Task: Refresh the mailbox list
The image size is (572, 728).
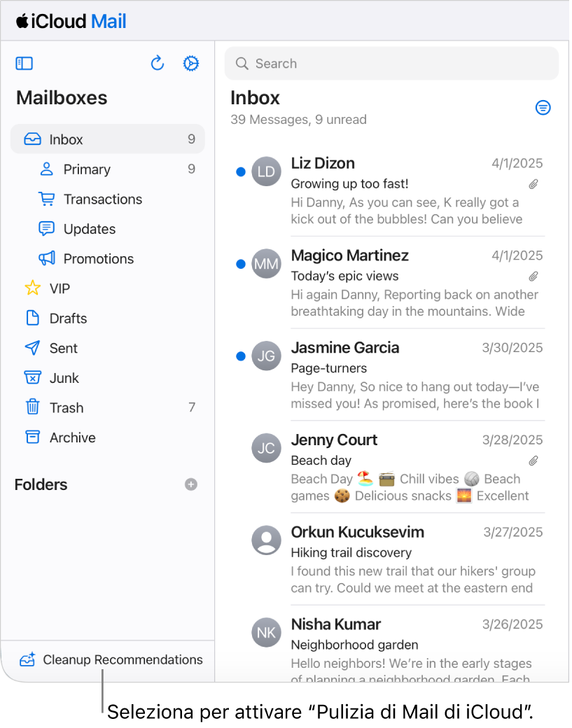Action: [x=157, y=63]
